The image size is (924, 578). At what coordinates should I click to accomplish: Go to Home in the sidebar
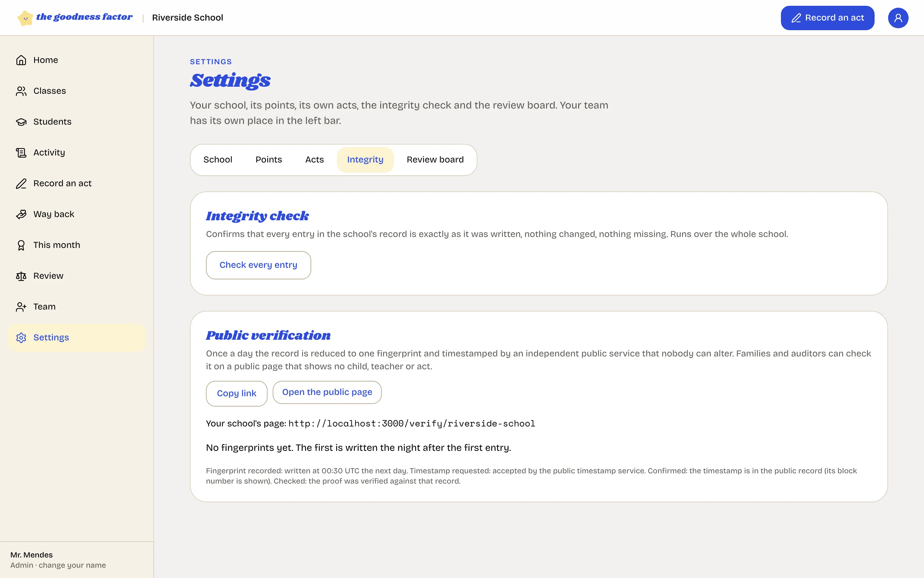77,60
